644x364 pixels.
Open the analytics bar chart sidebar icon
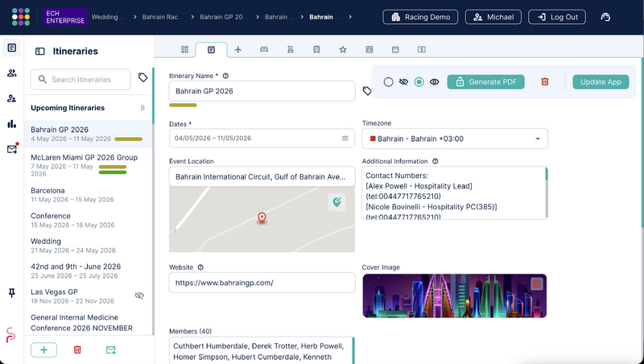coord(12,124)
